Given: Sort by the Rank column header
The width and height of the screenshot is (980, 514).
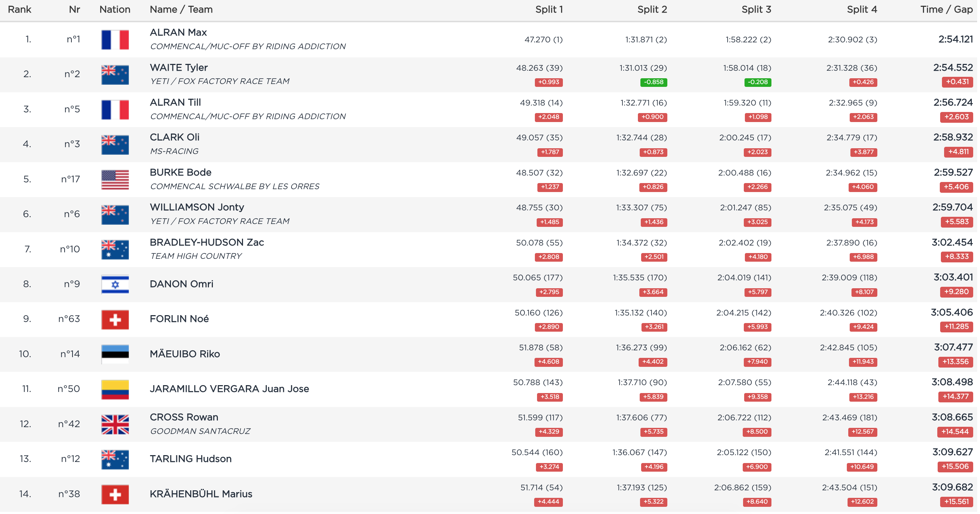Looking at the screenshot, I should pos(19,9).
